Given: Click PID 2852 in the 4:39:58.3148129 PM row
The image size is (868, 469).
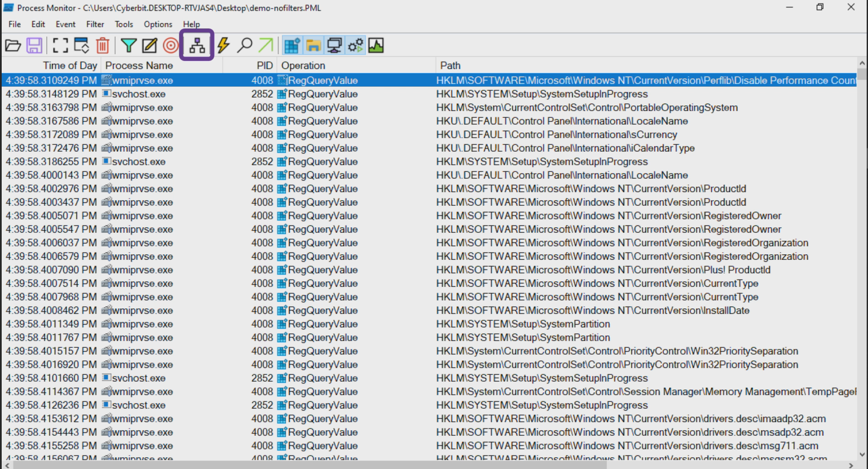Looking at the screenshot, I should pyautogui.click(x=262, y=94).
